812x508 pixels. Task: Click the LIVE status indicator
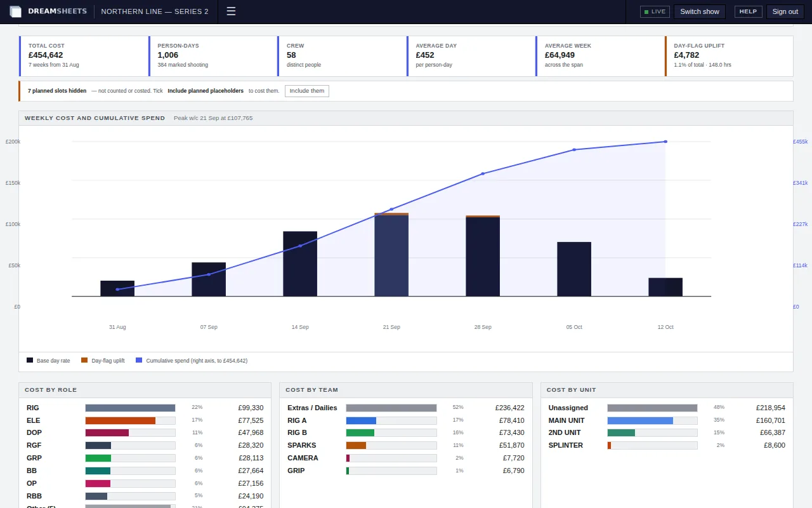[x=655, y=11]
